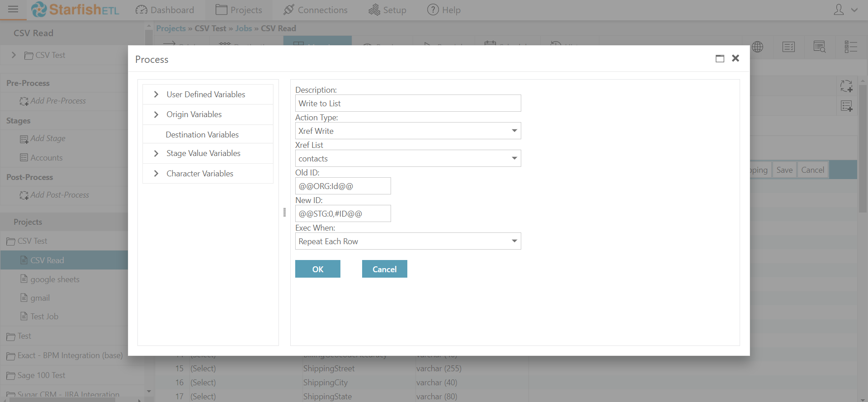
Task: Click the Save button behind the dialog
Action: click(784, 170)
